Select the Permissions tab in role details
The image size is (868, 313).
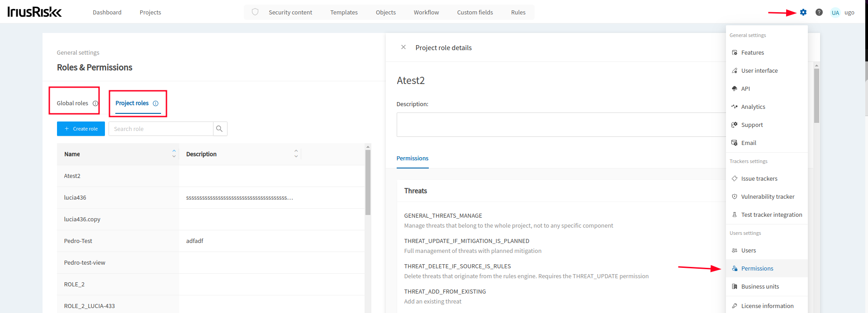coord(413,159)
